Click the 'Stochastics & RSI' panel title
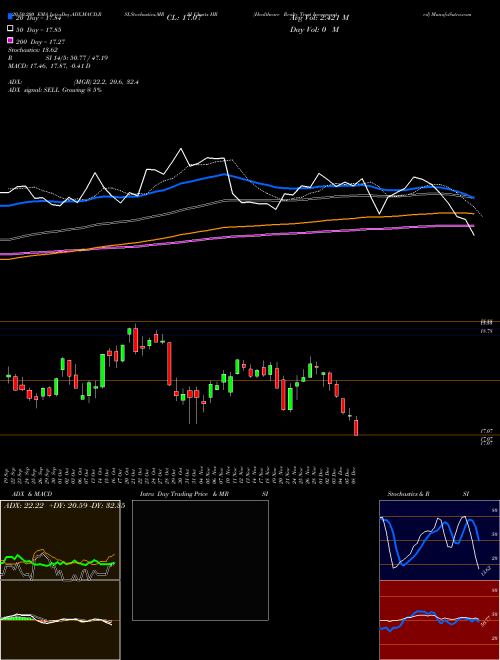This screenshot has height=660, width=500. tap(428, 494)
